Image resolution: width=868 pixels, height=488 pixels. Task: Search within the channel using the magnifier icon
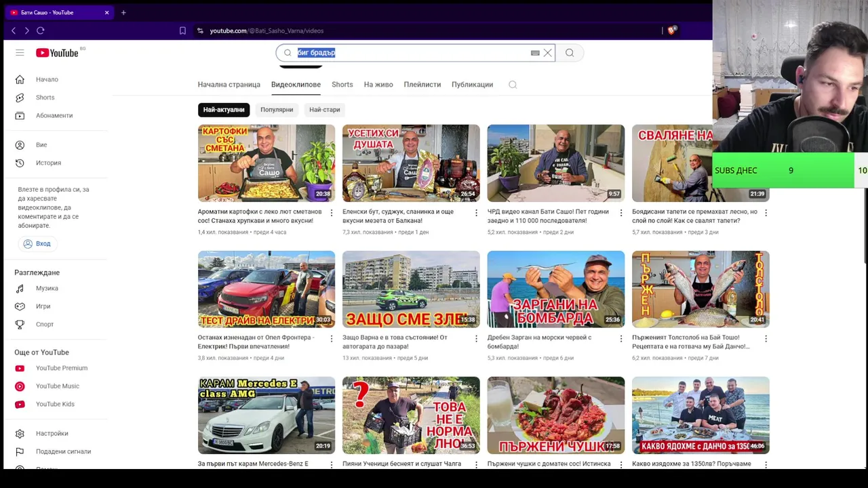coord(513,85)
